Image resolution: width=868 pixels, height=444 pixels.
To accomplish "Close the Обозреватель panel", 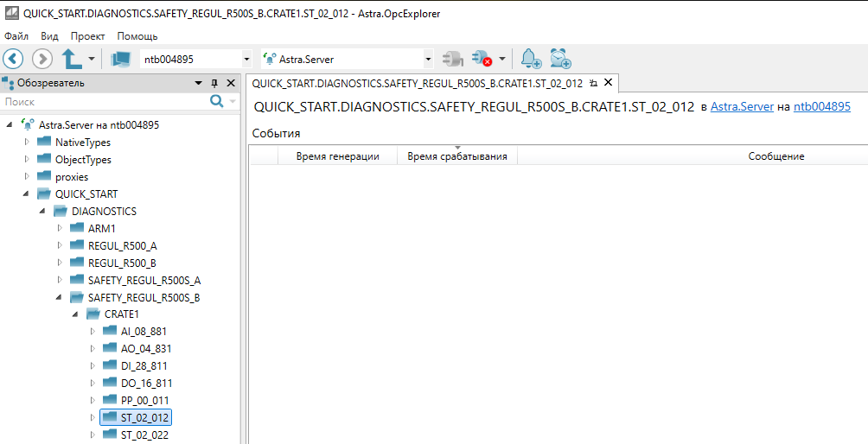I will (x=231, y=83).
